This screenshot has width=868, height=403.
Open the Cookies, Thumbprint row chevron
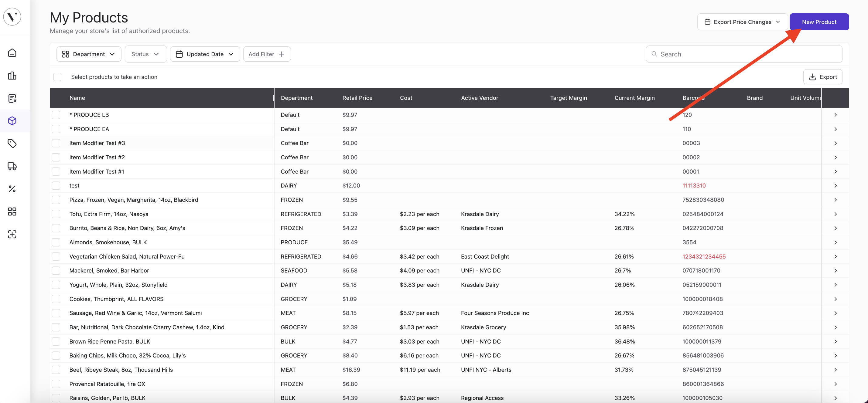[x=836, y=299]
